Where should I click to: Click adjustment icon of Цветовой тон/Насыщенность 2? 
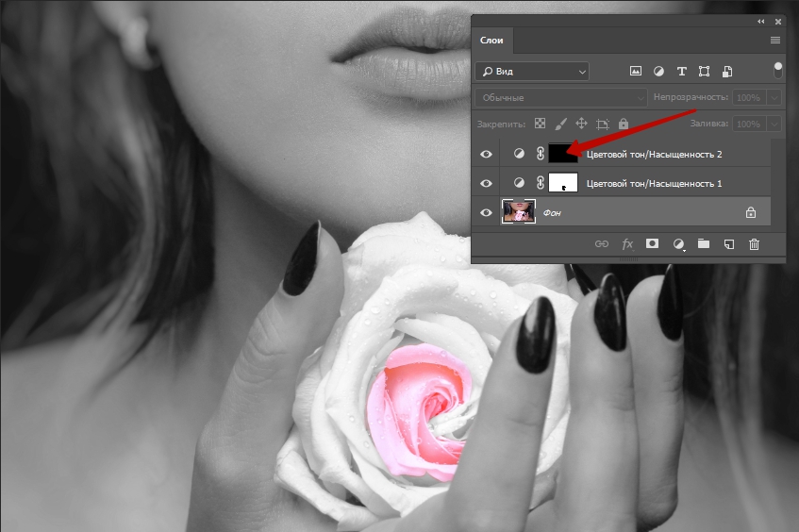tap(519, 154)
